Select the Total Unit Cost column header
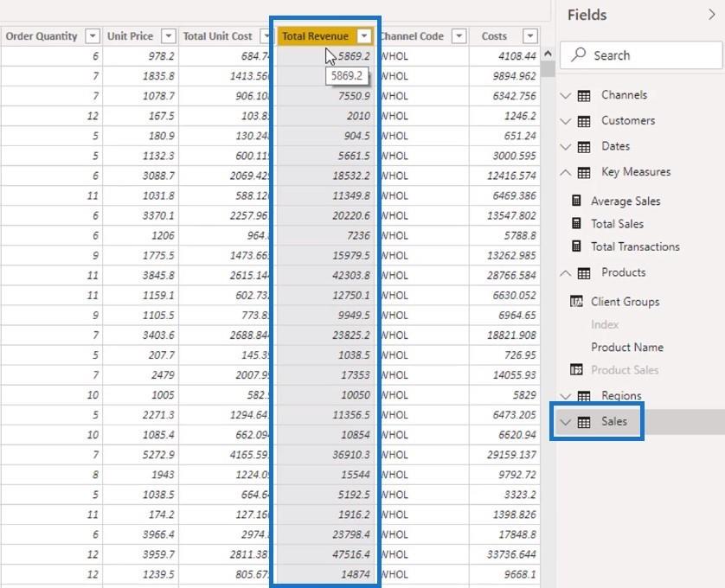The image size is (725, 588). coord(217,36)
